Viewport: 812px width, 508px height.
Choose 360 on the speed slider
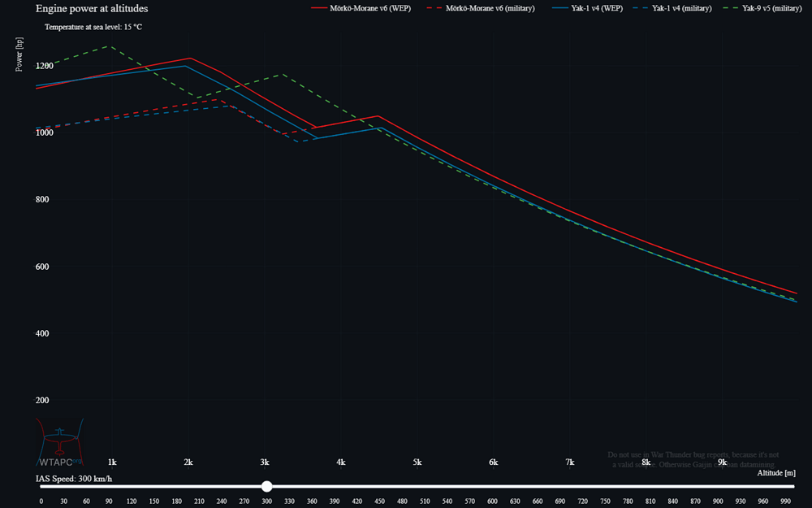(312, 501)
